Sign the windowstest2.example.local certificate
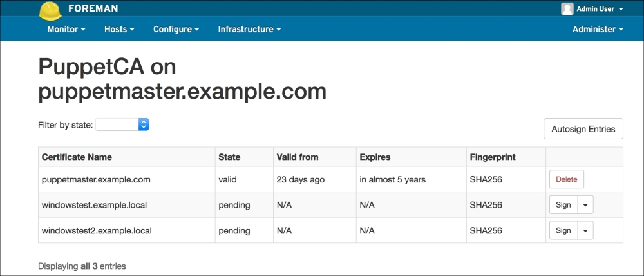Viewport: 644px width, 276px height. (x=563, y=230)
